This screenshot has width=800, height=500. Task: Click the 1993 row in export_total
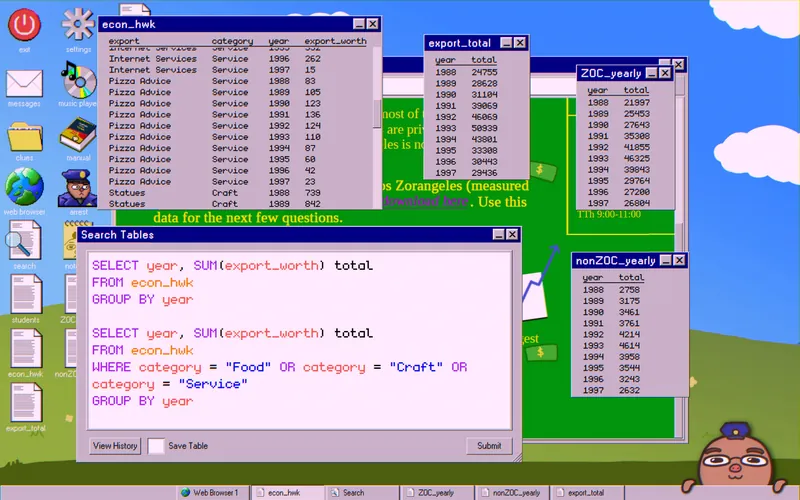[466, 128]
